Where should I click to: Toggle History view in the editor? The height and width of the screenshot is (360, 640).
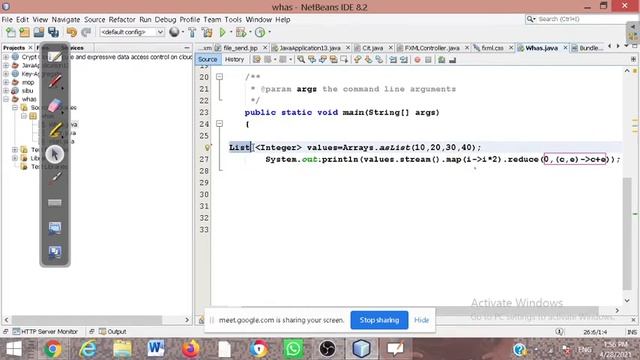234,60
